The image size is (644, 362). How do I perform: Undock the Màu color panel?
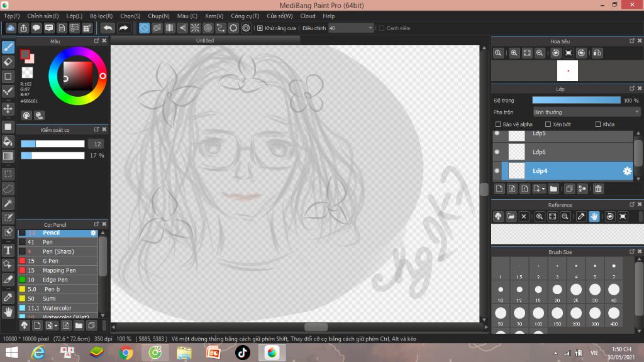click(x=96, y=41)
